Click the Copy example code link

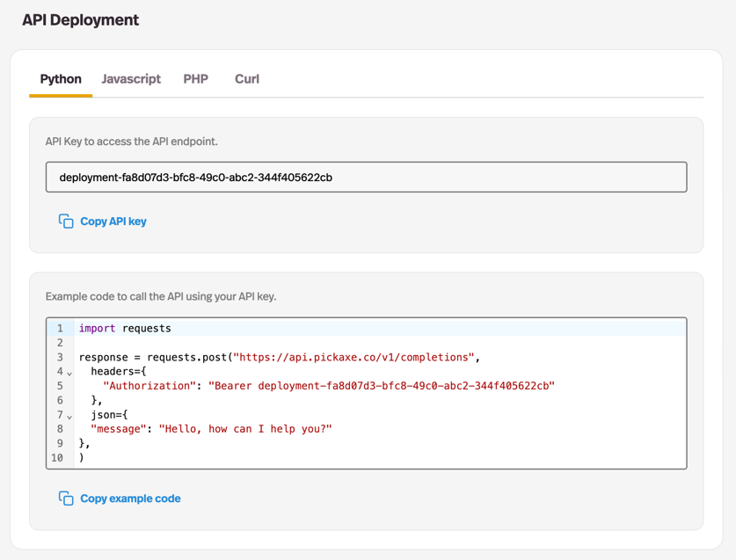tap(130, 498)
